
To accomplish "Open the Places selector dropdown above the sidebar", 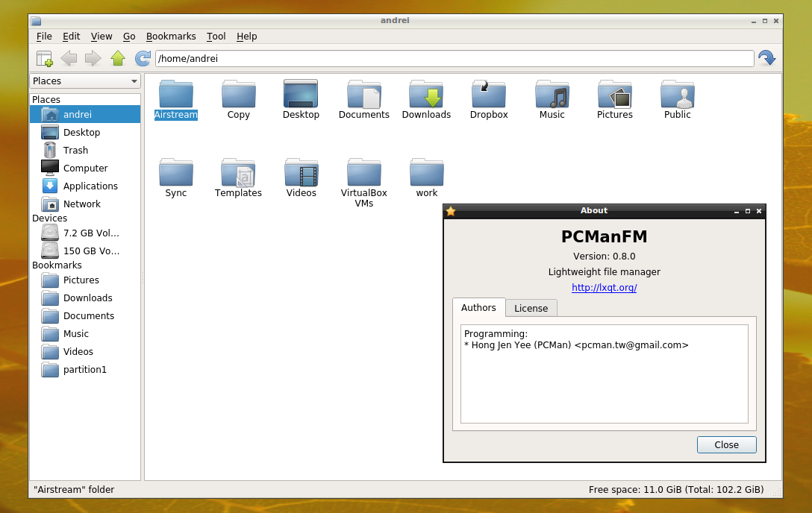I will click(84, 81).
